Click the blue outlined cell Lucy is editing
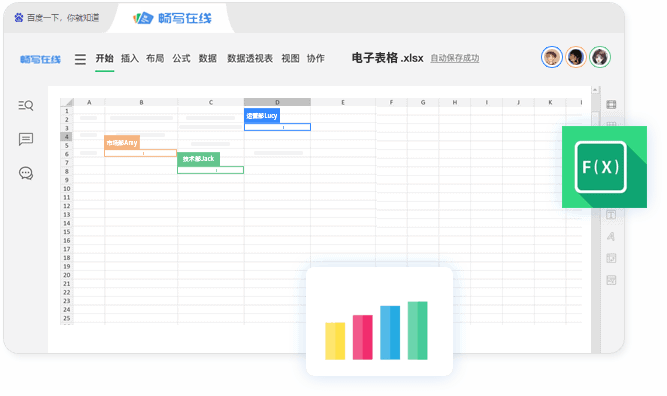This screenshot has height=396, width=667. tap(277, 127)
